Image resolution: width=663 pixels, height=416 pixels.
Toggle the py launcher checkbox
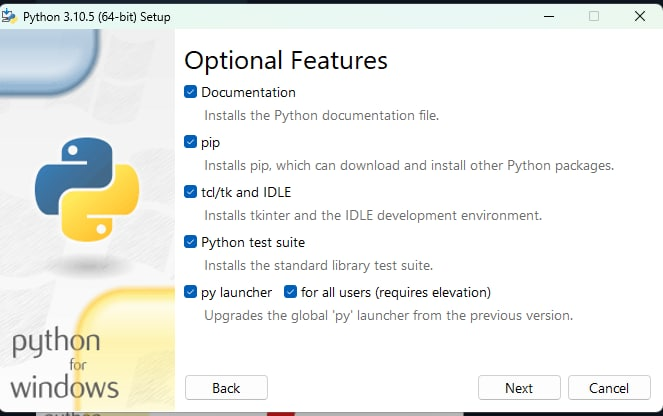pos(190,292)
